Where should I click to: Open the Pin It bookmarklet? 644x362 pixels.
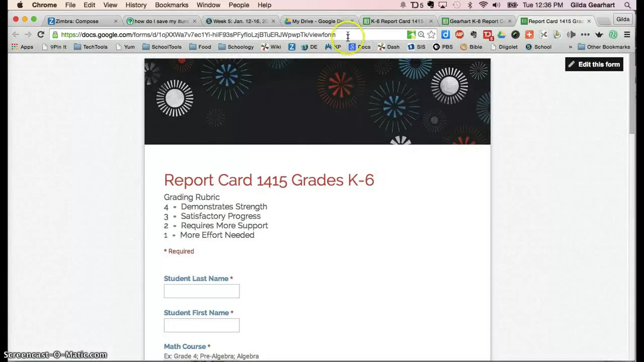tap(54, 47)
